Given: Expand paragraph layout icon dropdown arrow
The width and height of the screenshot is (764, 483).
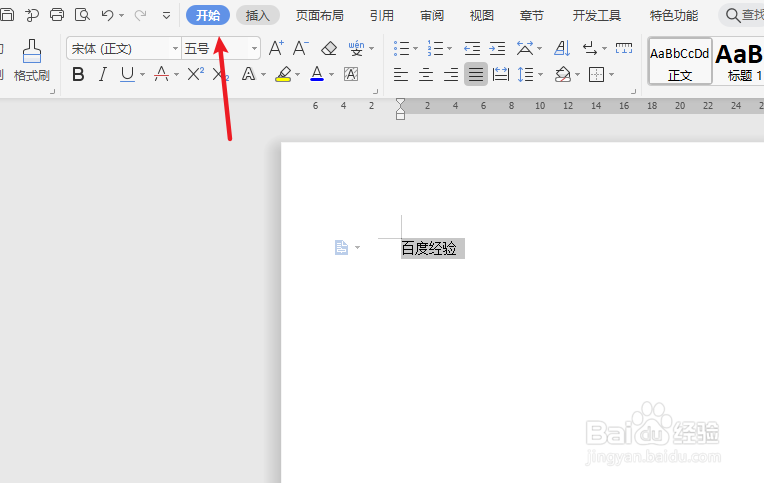Looking at the screenshot, I should tap(358, 248).
